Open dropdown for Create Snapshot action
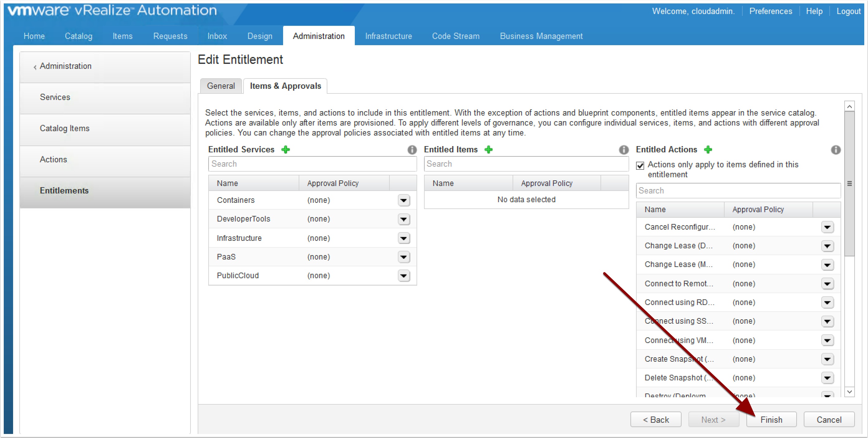The width and height of the screenshot is (868, 438). pos(827,359)
